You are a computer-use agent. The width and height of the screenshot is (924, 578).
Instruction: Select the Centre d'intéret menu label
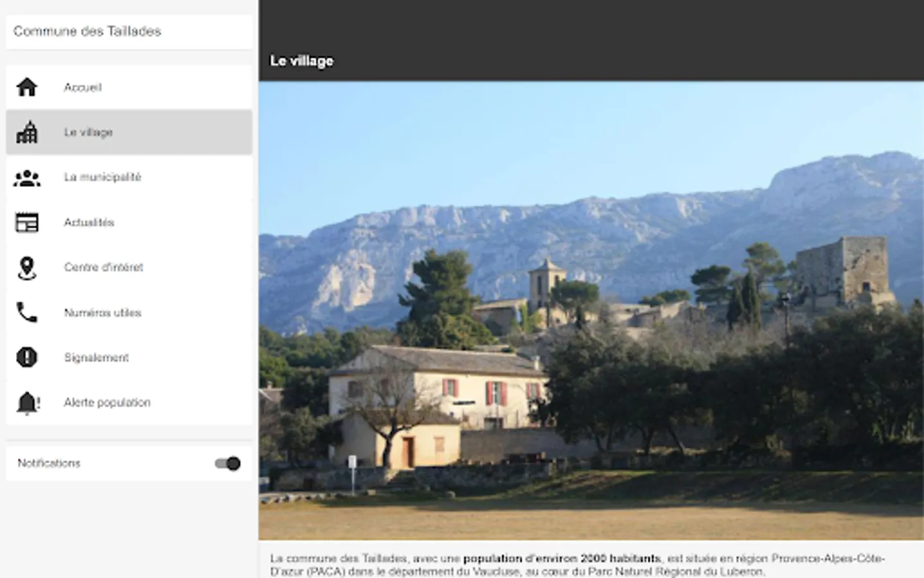(103, 267)
